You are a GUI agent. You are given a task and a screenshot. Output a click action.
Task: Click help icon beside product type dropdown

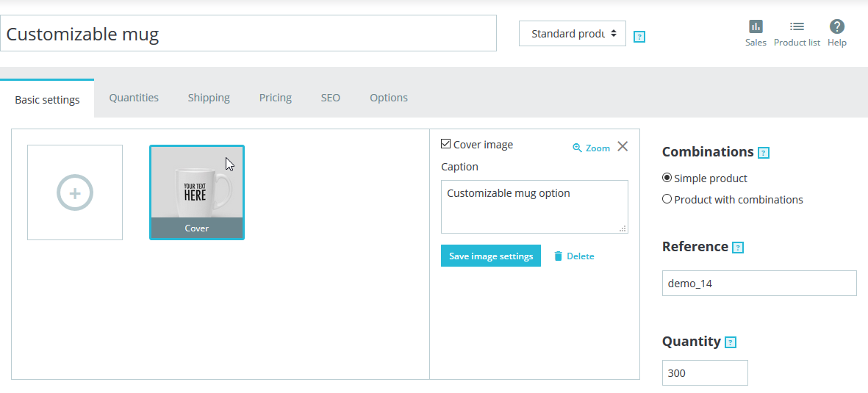pyautogui.click(x=639, y=36)
